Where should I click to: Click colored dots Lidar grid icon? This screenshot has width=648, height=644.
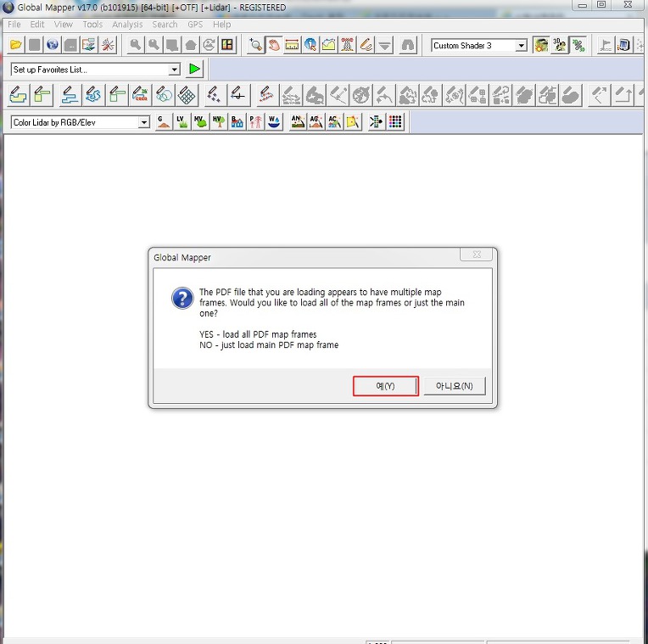395,122
